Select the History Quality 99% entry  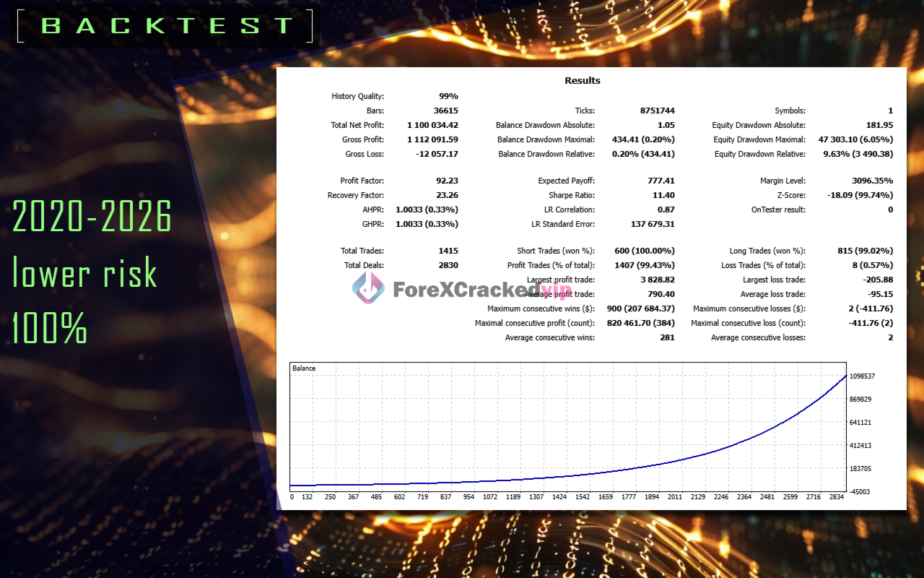pyautogui.click(x=448, y=95)
